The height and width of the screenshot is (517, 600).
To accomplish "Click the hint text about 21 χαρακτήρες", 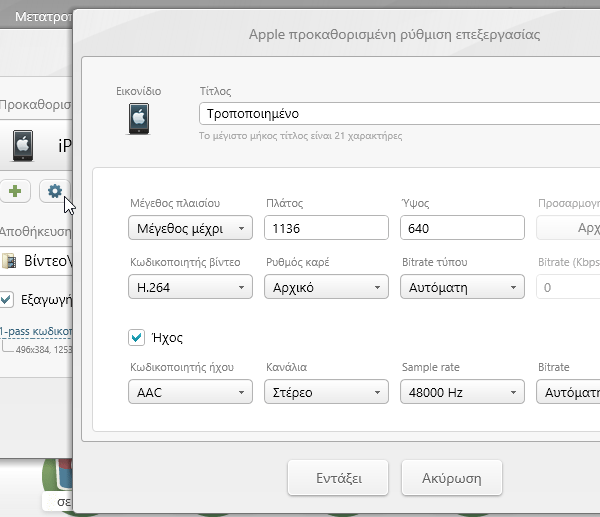I will coord(300,136).
